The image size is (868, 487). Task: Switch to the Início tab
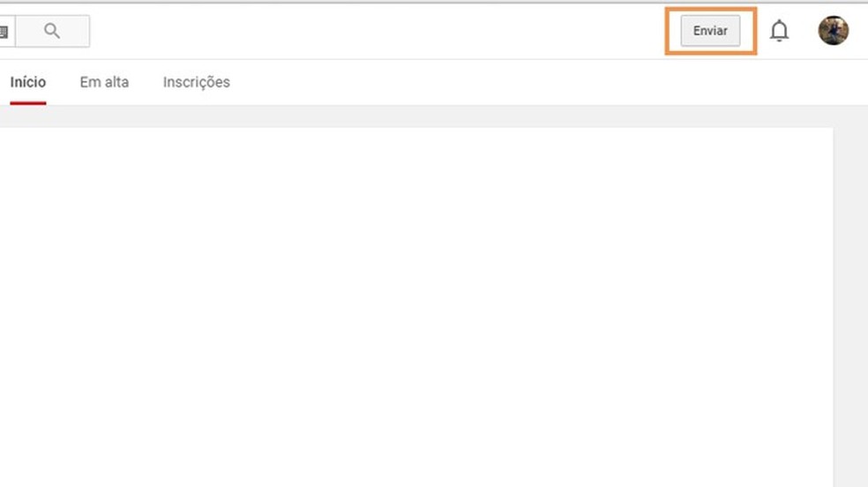(x=28, y=82)
